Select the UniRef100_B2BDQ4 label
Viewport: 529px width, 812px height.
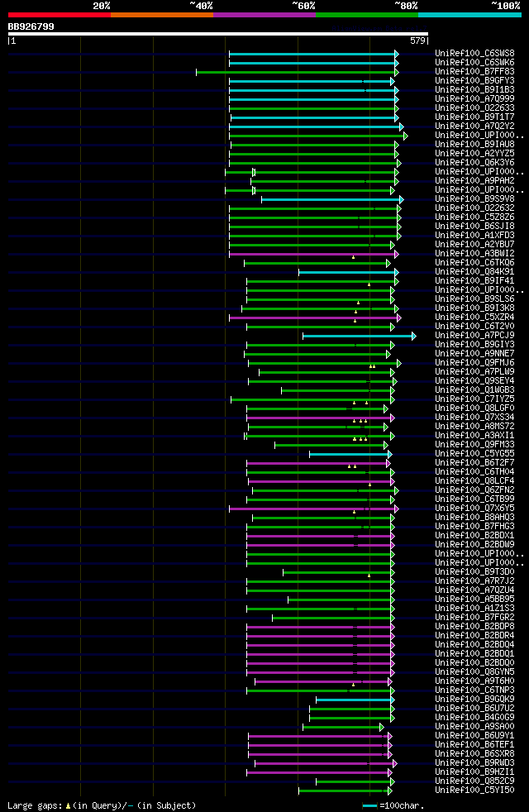(x=474, y=645)
